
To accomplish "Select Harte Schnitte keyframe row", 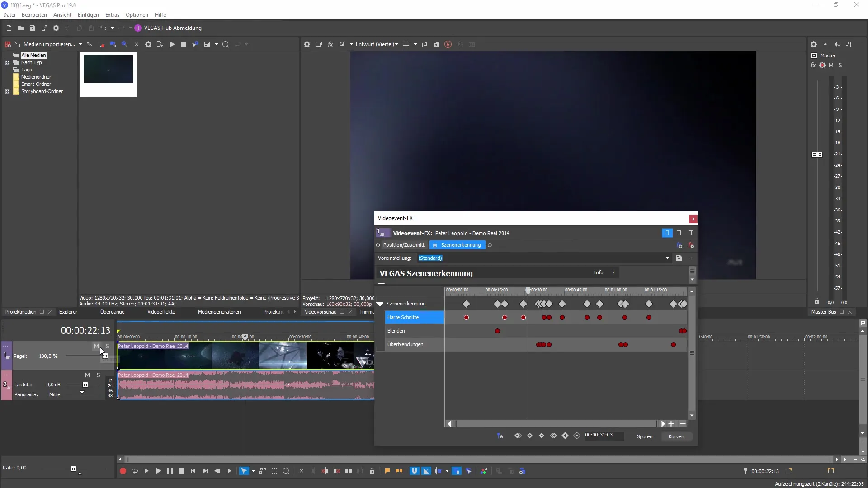I will pyautogui.click(x=415, y=317).
